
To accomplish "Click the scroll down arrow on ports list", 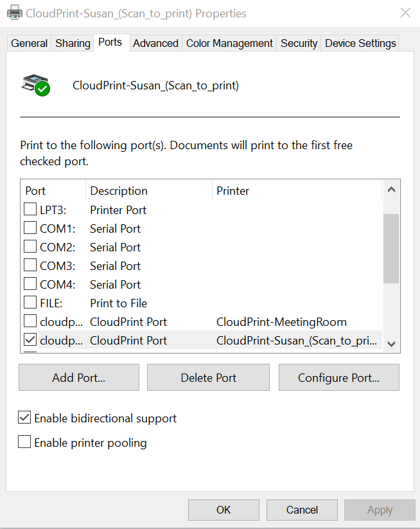I will [391, 344].
